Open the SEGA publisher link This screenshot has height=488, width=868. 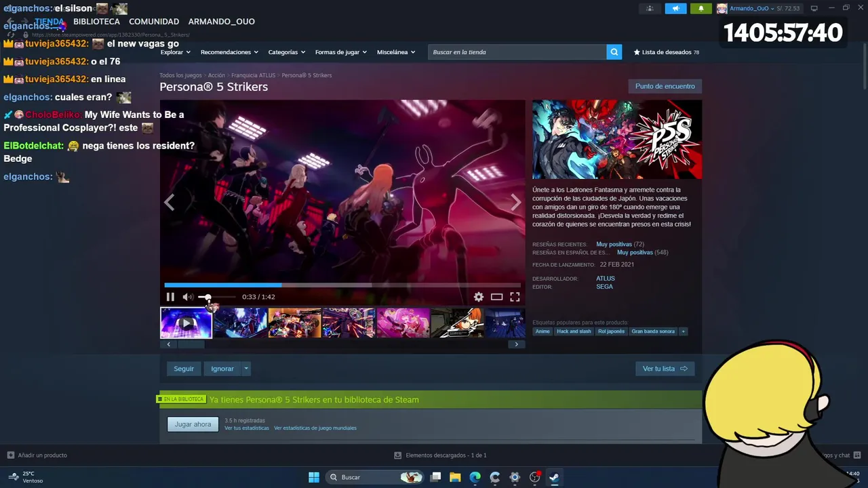(604, 287)
